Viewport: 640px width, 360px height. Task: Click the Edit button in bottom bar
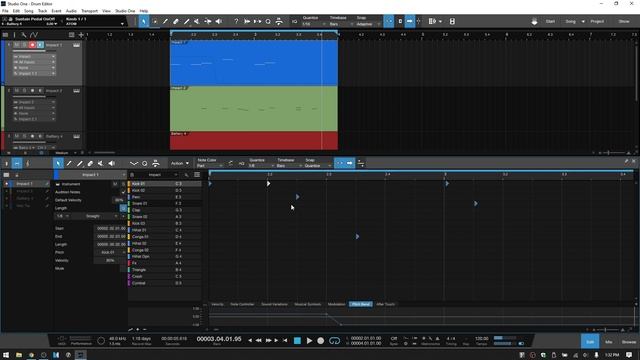[590, 342]
